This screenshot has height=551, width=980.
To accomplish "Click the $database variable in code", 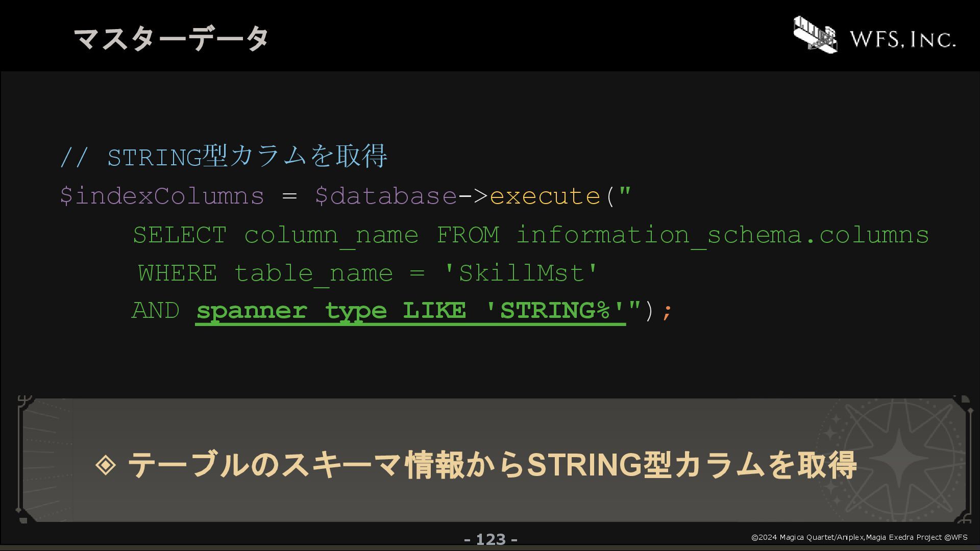I will click(386, 196).
